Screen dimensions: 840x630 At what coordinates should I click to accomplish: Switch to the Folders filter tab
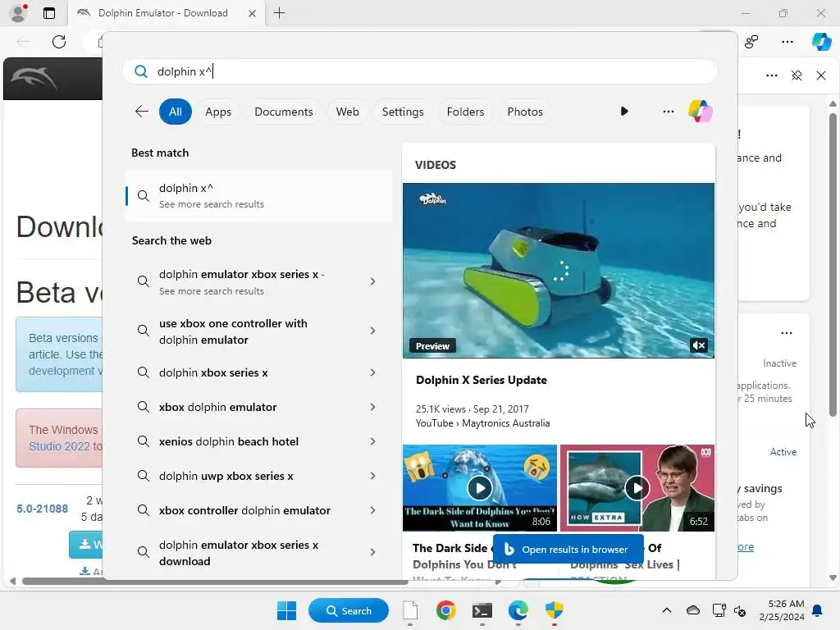click(465, 112)
